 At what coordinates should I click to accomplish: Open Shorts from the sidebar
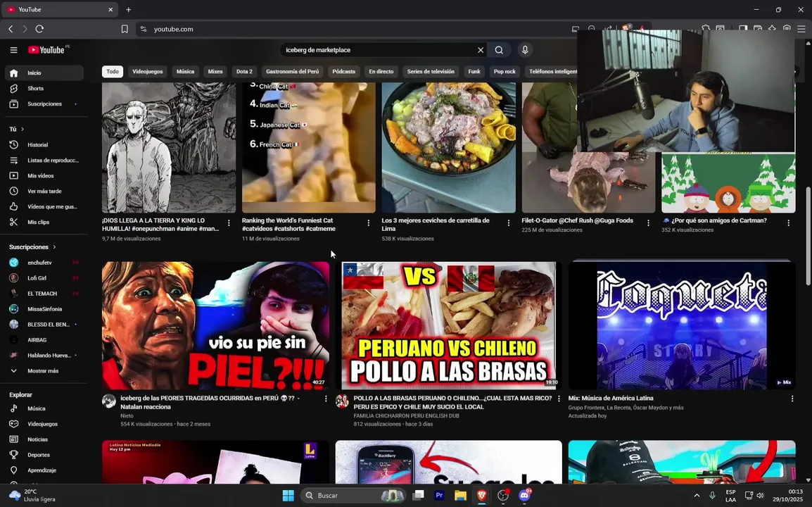44,89
